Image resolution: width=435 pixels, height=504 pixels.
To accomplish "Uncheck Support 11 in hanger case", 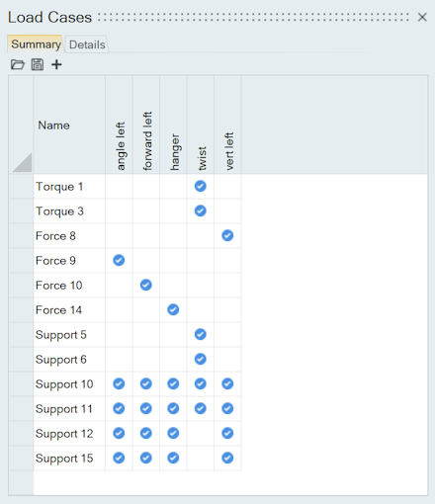I will click(x=173, y=408).
